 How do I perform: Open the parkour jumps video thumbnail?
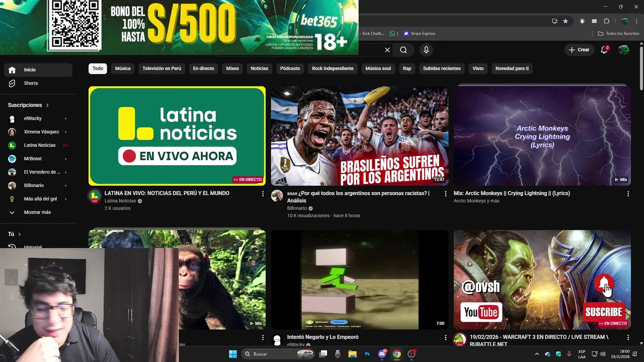(x=359, y=280)
